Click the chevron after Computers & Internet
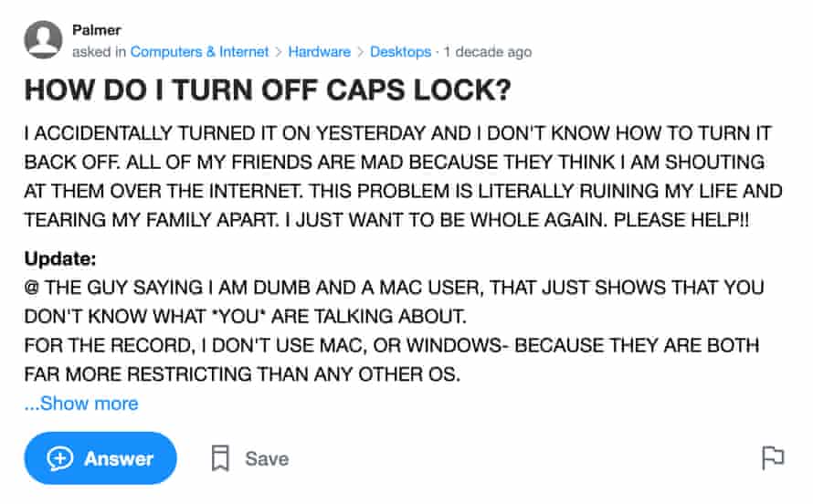Viewport: 813px width, 504px height. [279, 52]
